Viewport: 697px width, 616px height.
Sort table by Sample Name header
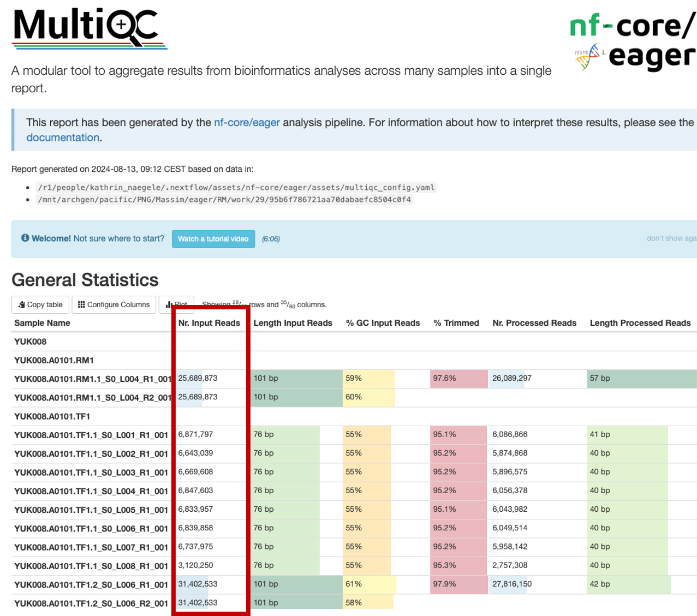pos(42,323)
